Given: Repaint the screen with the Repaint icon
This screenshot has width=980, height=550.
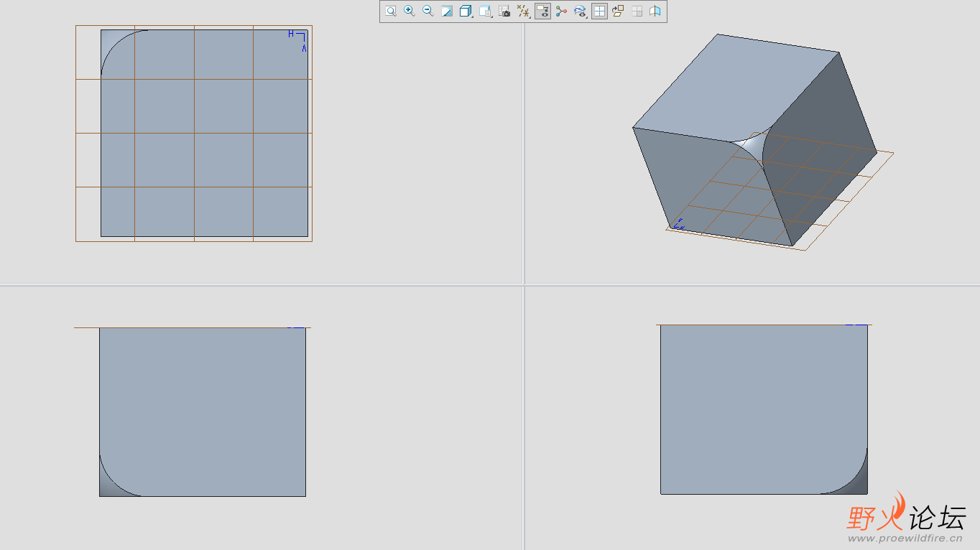Looking at the screenshot, I should (x=446, y=11).
